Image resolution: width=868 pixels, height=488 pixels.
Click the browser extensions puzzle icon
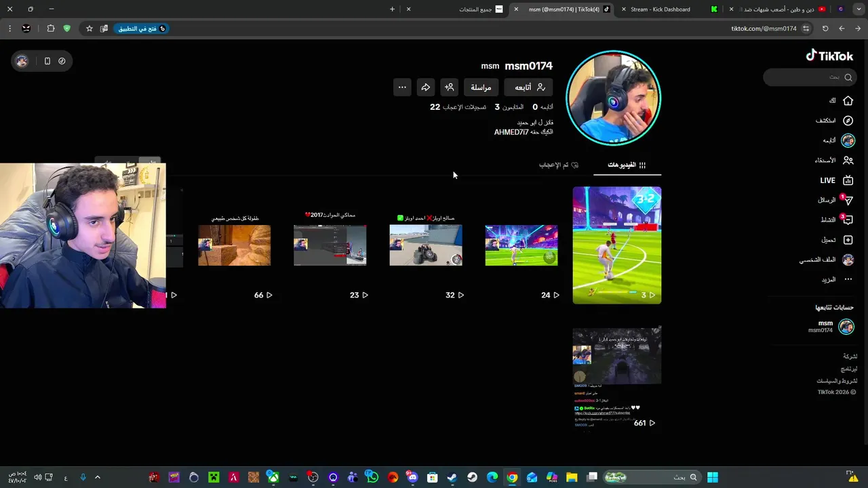click(51, 28)
